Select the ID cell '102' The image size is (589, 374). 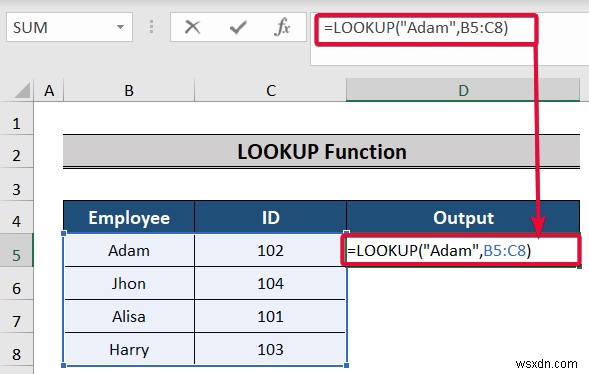tap(270, 250)
